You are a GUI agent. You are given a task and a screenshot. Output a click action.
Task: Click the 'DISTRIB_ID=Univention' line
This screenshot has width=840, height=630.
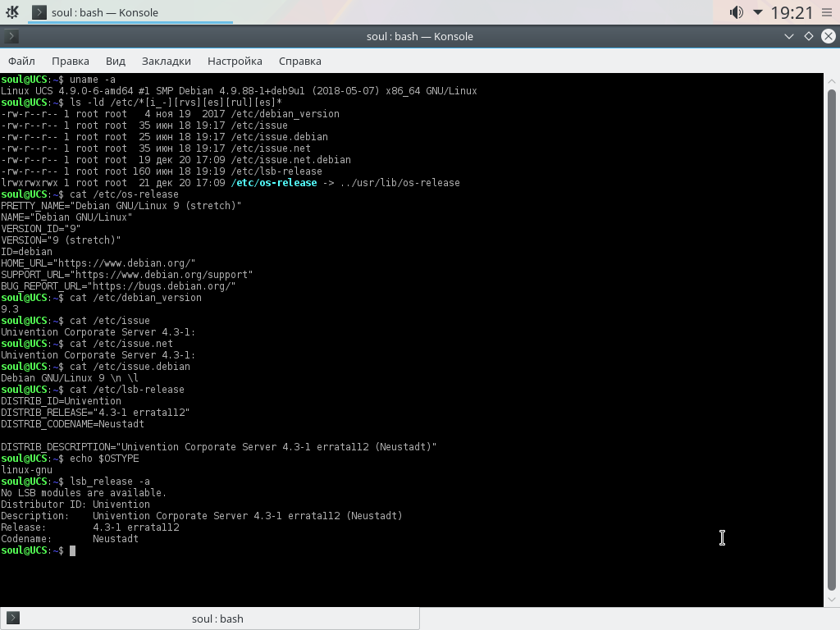(x=61, y=400)
